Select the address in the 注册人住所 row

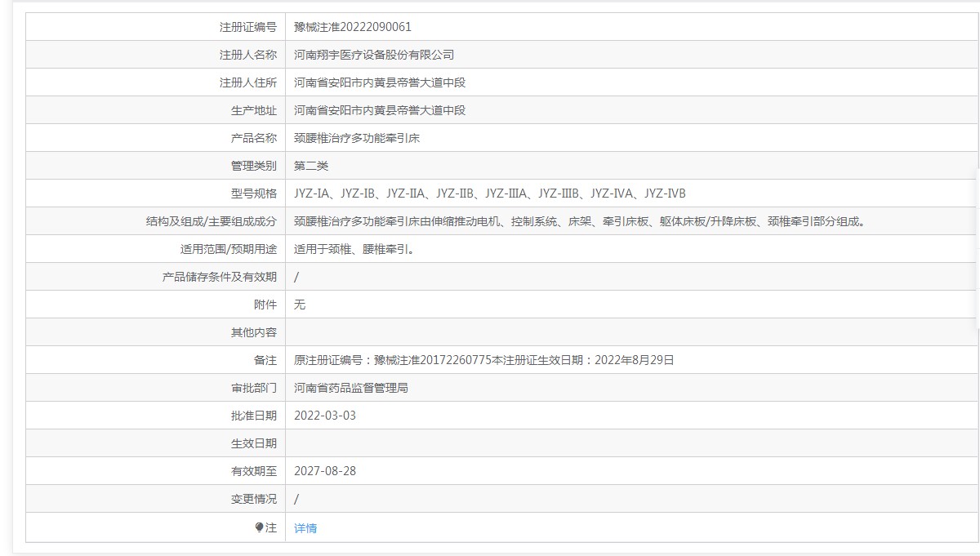pyautogui.click(x=380, y=82)
